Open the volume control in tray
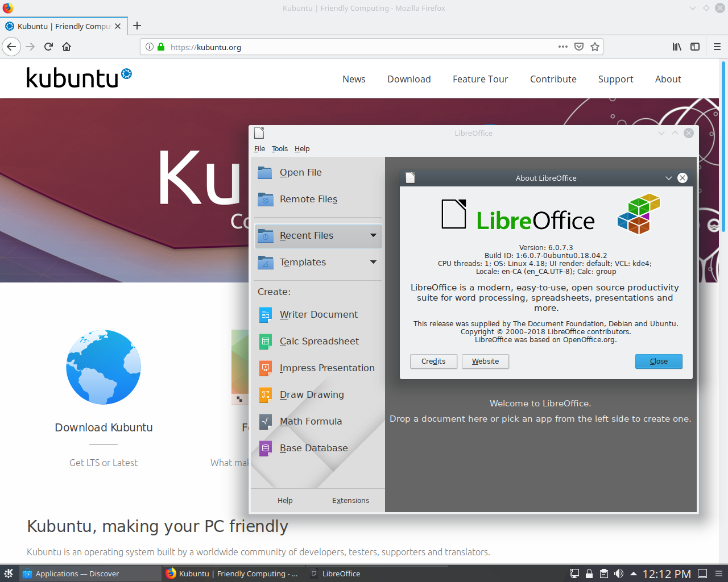 [x=619, y=573]
